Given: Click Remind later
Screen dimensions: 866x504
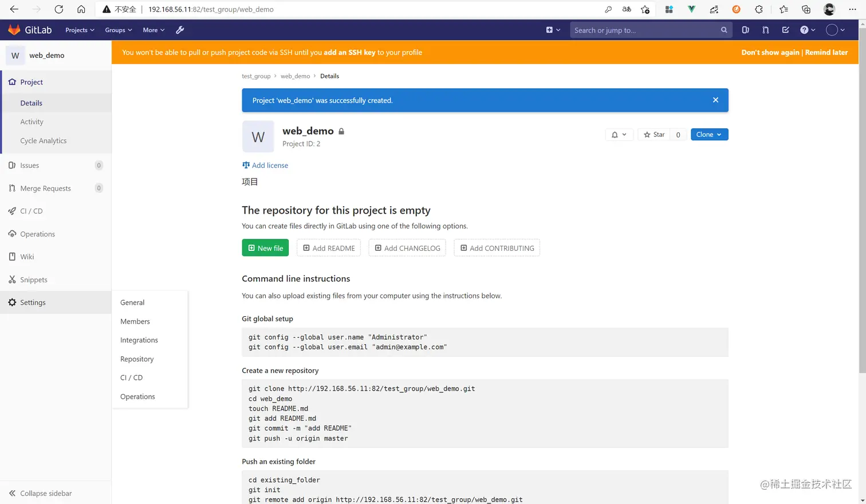Looking at the screenshot, I should 826,52.
